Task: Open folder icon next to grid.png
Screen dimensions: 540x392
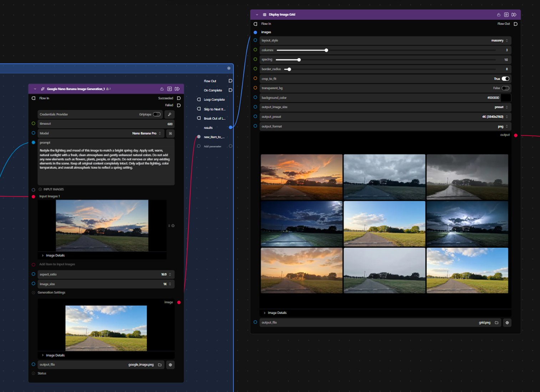Action: [496, 323]
